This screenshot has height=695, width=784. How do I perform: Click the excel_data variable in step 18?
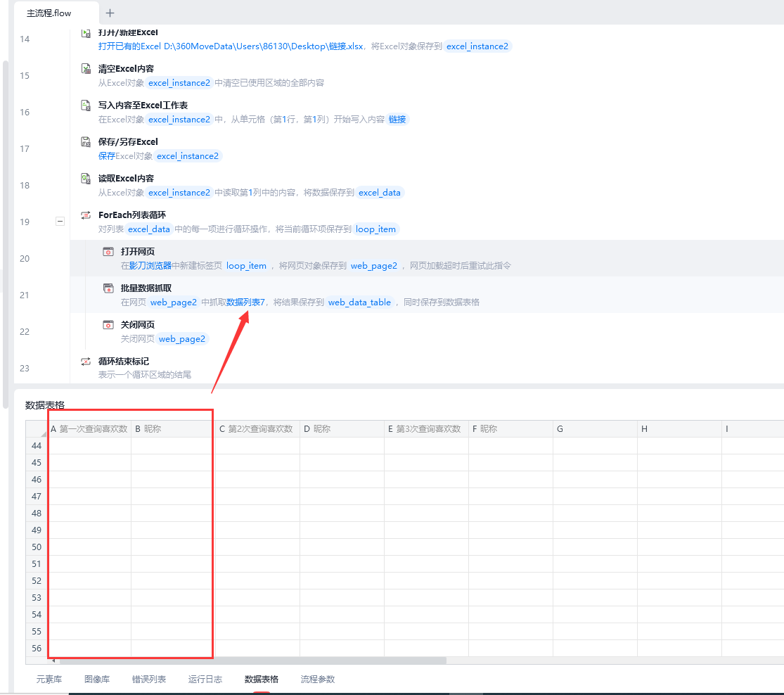click(380, 193)
